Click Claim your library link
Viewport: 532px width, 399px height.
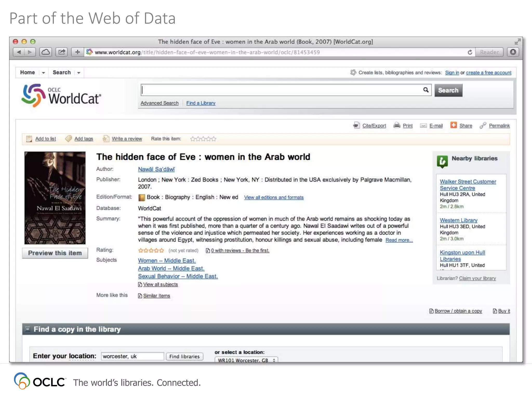477,278
